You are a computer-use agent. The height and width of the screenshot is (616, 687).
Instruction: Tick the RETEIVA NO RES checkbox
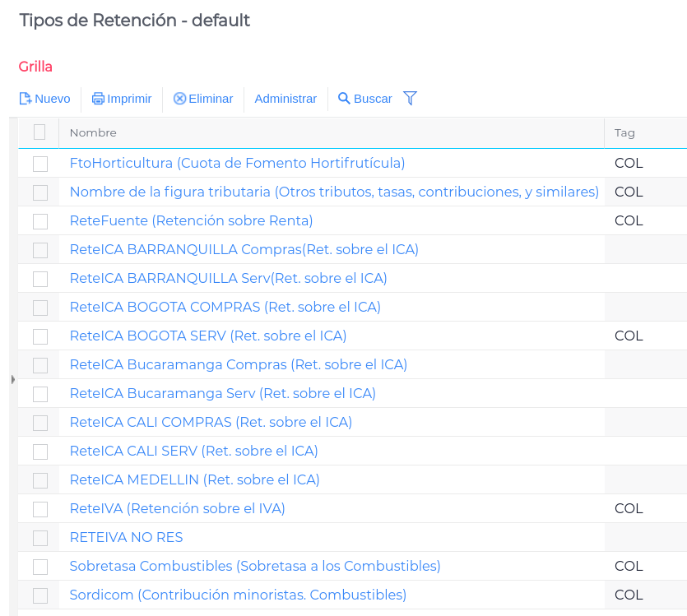[x=40, y=538]
